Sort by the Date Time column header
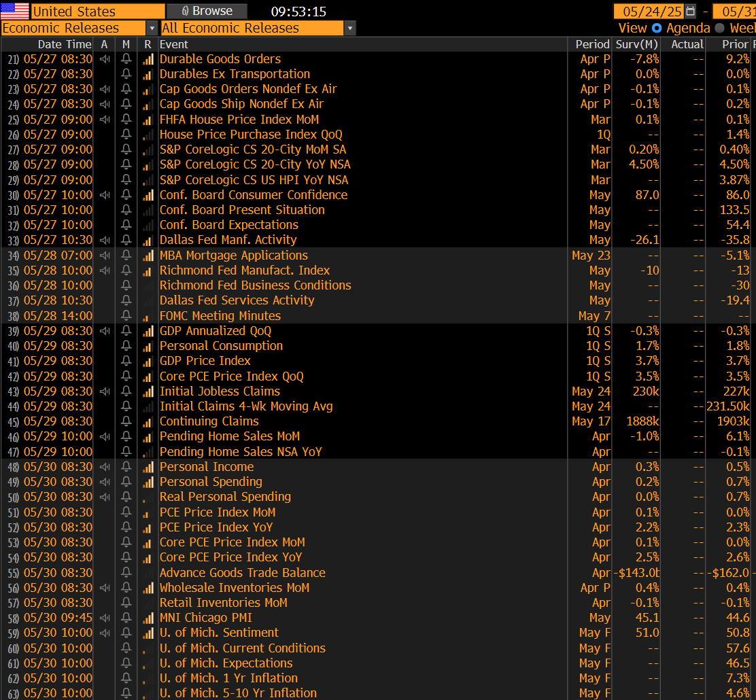Image resolution: width=756 pixels, height=700 pixels. (65, 44)
